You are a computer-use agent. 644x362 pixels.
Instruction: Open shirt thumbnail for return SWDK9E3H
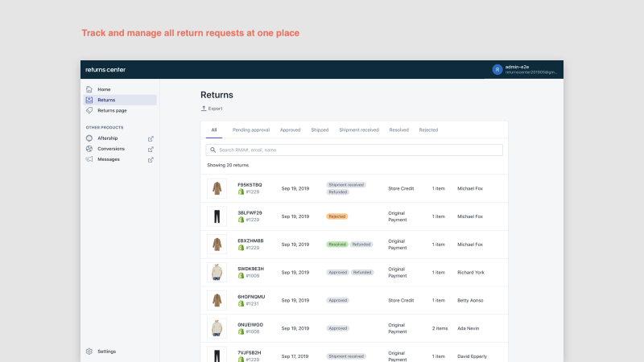click(217, 272)
